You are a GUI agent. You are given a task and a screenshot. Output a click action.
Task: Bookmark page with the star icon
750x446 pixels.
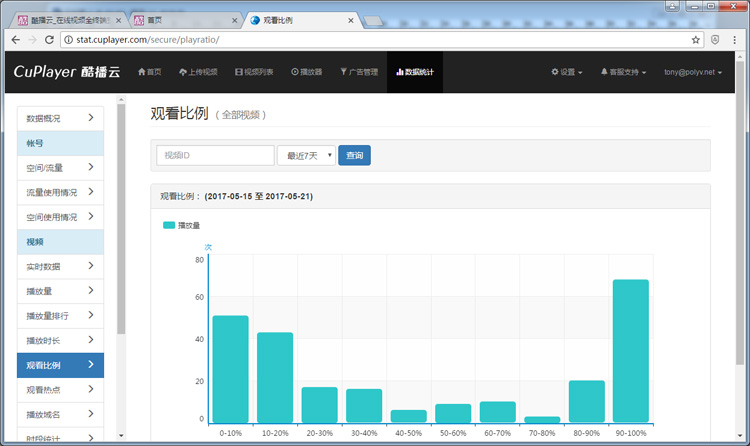click(696, 40)
